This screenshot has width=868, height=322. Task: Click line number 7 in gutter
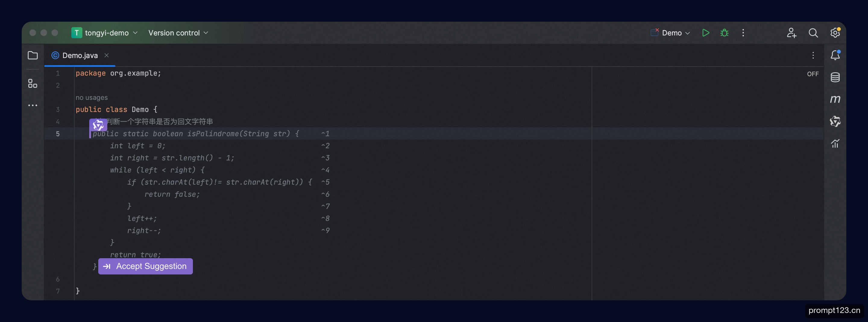[x=58, y=291]
